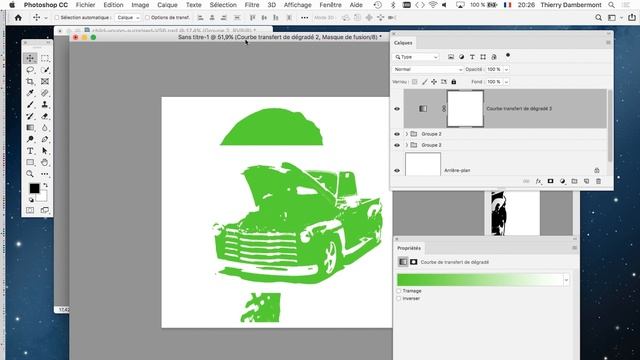Image resolution: width=640 pixels, height=360 pixels.
Task: Lock position of the layer
Action: tap(434, 82)
